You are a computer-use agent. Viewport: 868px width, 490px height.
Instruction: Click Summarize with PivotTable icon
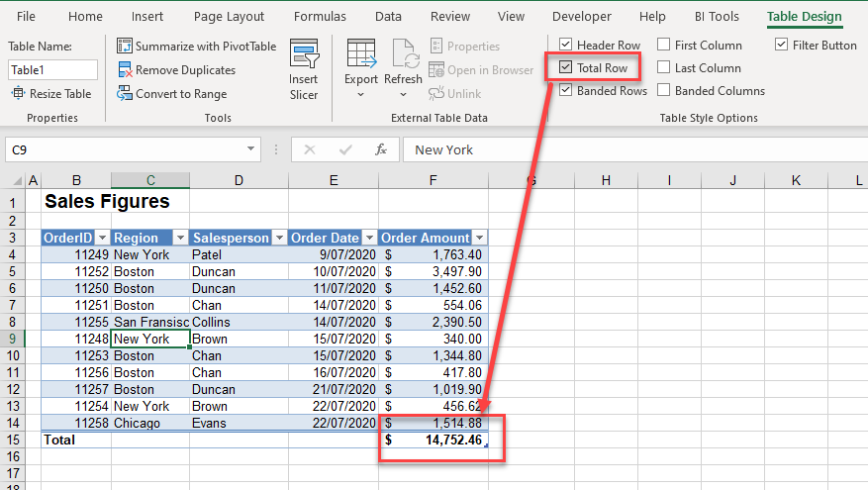(125, 47)
